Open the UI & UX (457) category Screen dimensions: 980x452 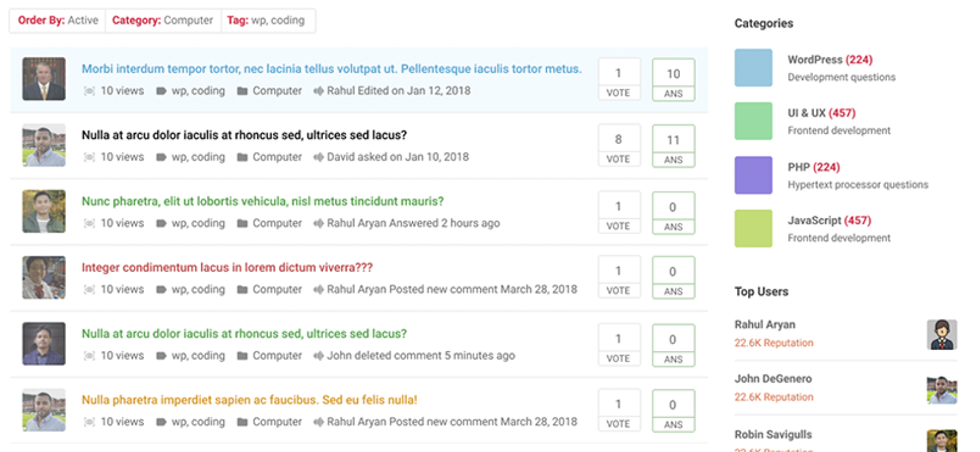[x=821, y=113]
